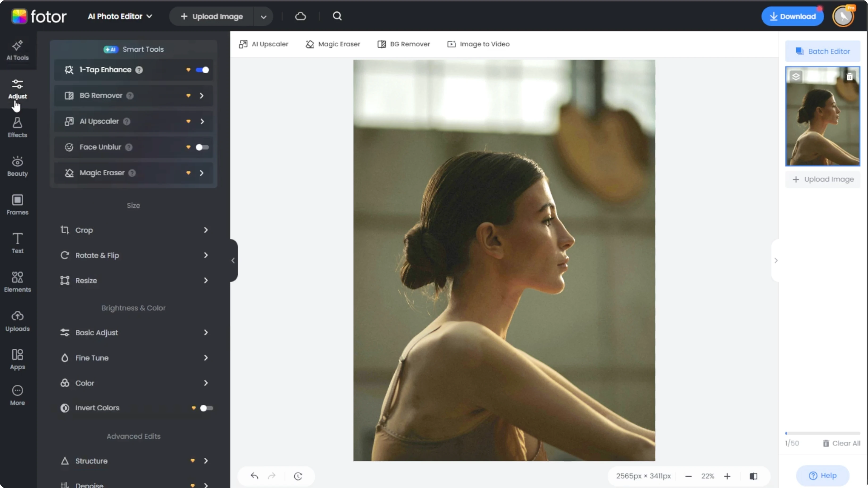Zoom in with the plus icon
This screenshot has width=868, height=488.
[x=727, y=476]
